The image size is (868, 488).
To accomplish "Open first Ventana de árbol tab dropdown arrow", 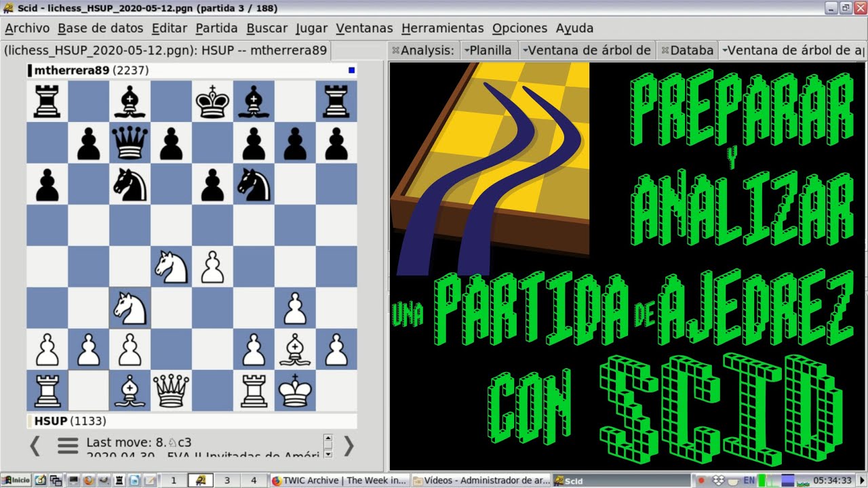I will tap(524, 50).
